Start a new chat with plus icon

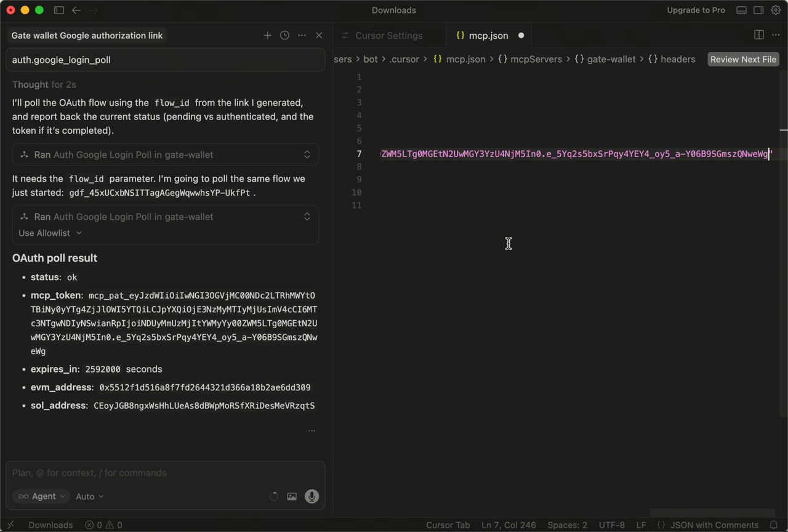267,36
